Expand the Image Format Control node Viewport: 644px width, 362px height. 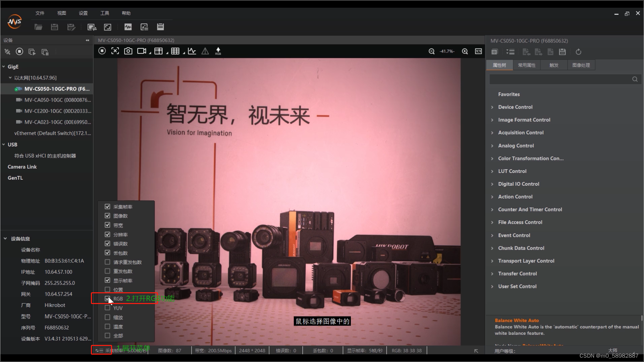[492, 120]
